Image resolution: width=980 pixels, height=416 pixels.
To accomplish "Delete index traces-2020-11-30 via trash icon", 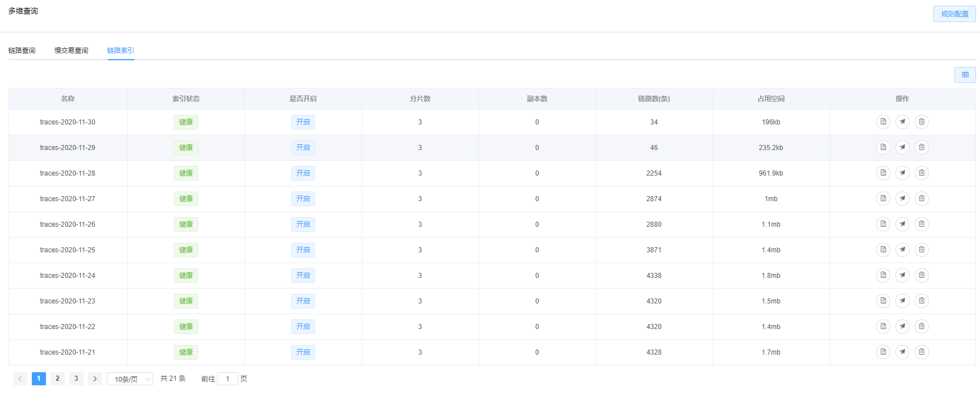I will click(x=922, y=122).
